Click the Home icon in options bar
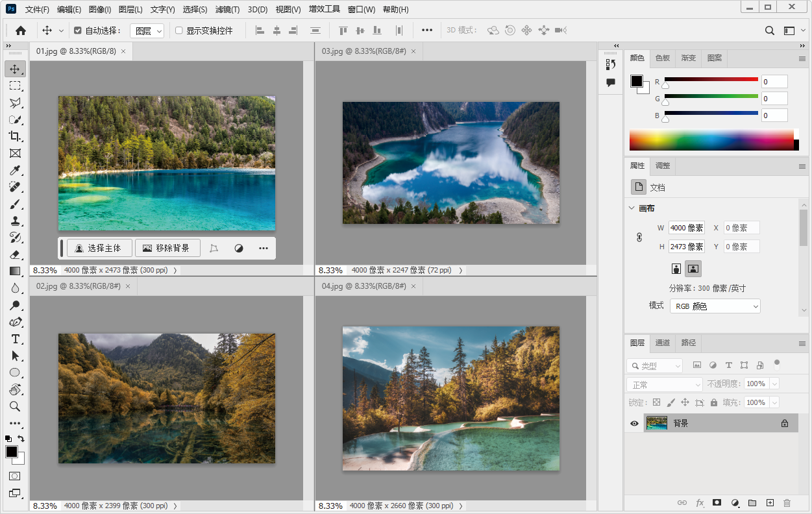 click(21, 31)
